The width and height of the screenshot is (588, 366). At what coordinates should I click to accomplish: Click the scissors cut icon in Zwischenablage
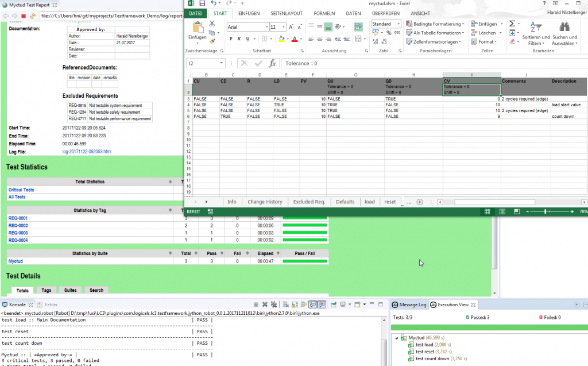coord(212,24)
